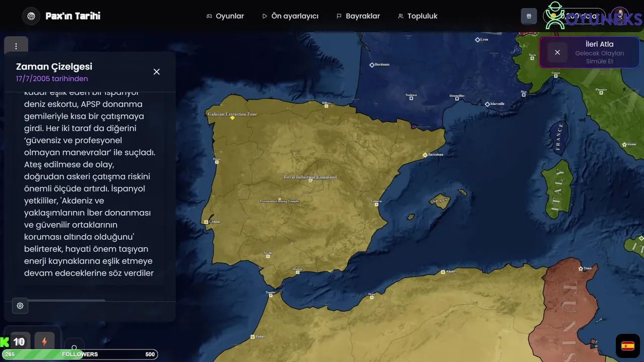Select the Seville city marker
The image size is (644, 362).
(268, 256)
